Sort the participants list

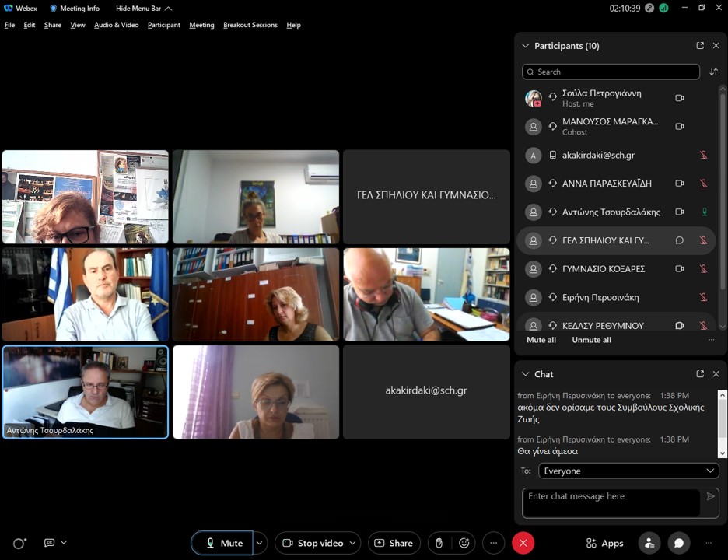[x=713, y=72]
